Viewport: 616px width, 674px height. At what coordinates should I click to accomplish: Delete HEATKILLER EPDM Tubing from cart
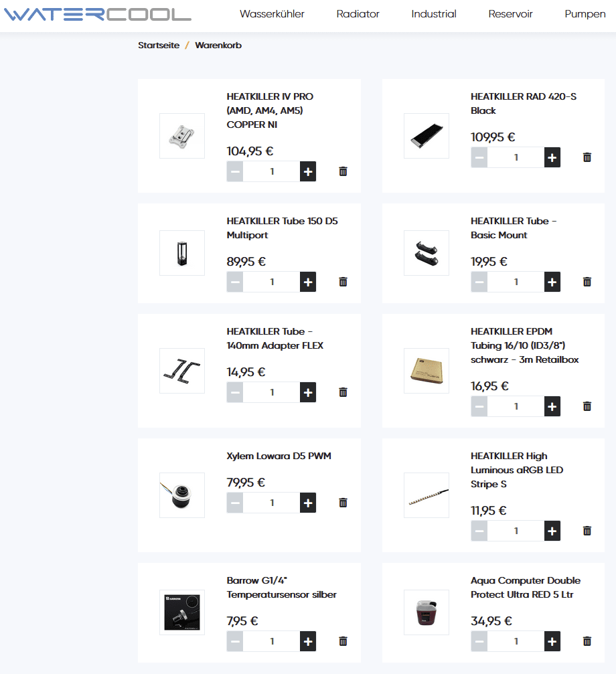pyautogui.click(x=587, y=407)
